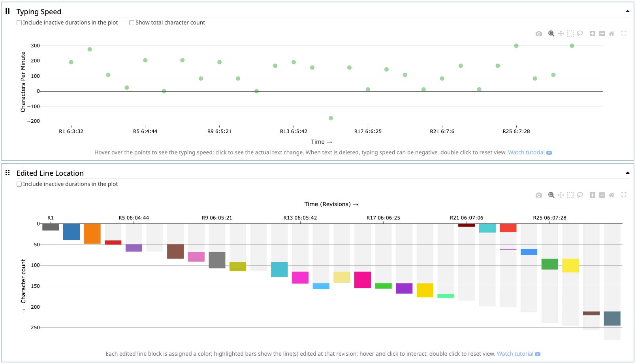636x364 pixels.
Task: Download Edited Line Location plot via camera icon
Action: 538,195
